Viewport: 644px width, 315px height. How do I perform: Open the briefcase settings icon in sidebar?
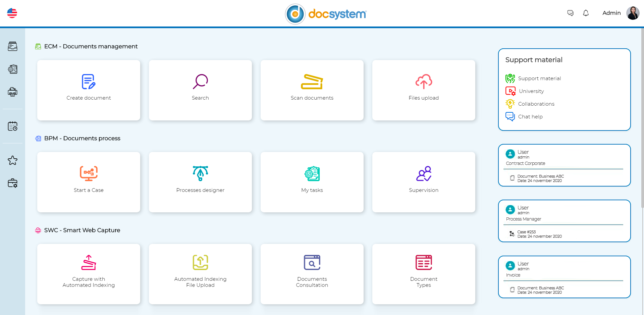pyautogui.click(x=12, y=183)
